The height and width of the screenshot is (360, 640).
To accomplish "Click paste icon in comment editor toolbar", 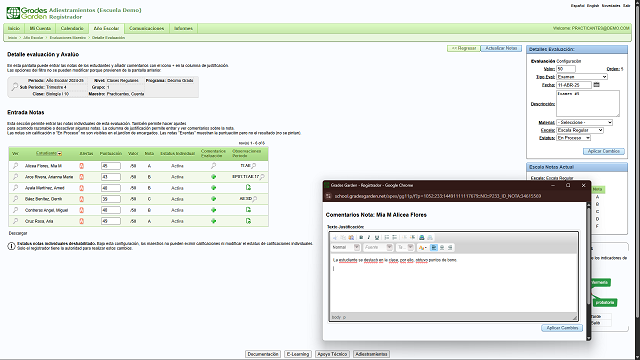I will point(351,237).
